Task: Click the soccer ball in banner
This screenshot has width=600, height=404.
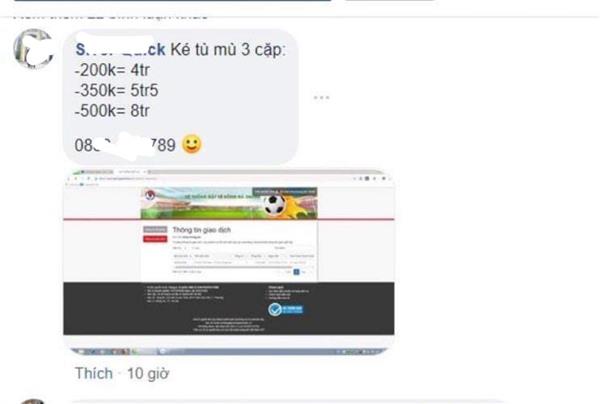Action: point(275,205)
